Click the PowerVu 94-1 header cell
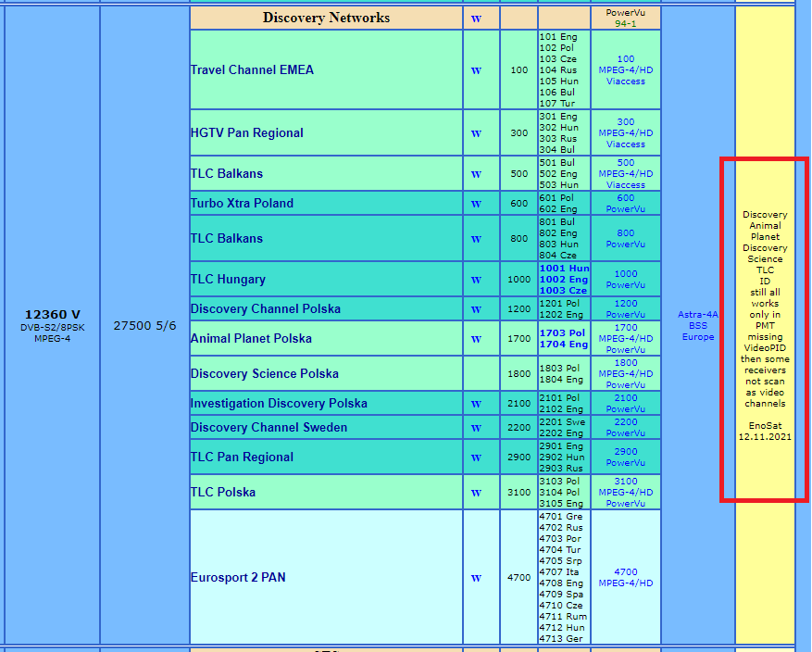The image size is (812, 652). (626, 18)
